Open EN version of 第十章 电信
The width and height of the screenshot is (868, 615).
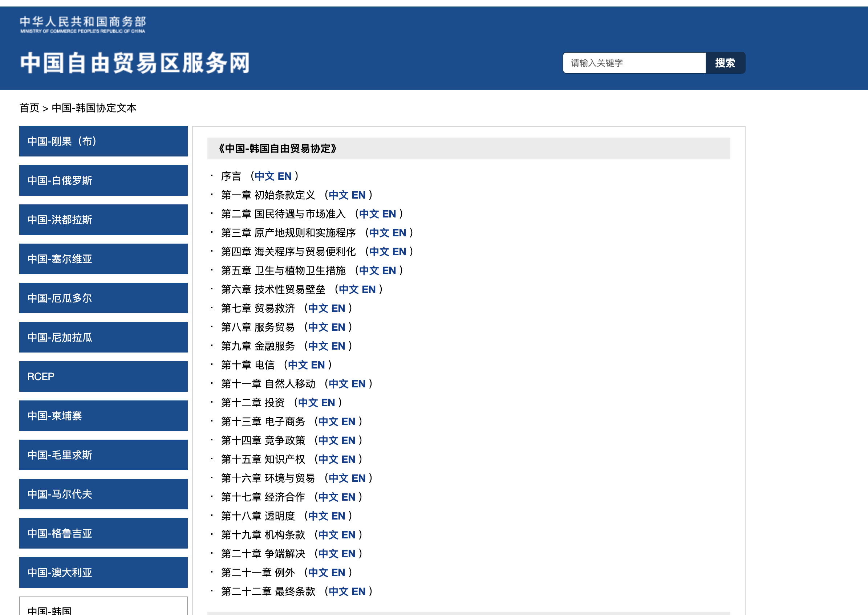pyautogui.click(x=318, y=365)
